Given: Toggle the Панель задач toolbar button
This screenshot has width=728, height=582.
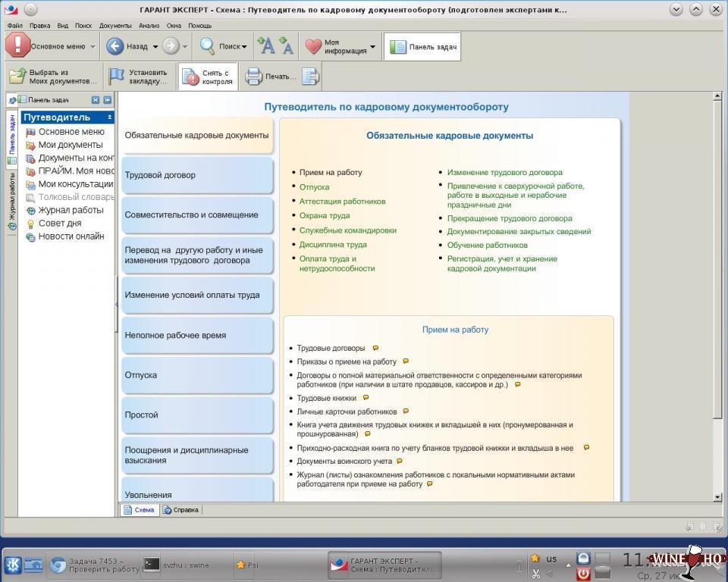Looking at the screenshot, I should [422, 47].
